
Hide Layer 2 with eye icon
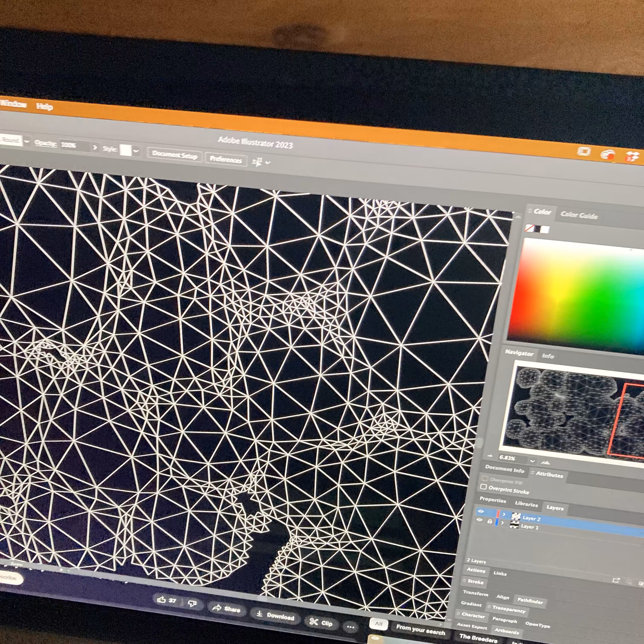click(481, 511)
